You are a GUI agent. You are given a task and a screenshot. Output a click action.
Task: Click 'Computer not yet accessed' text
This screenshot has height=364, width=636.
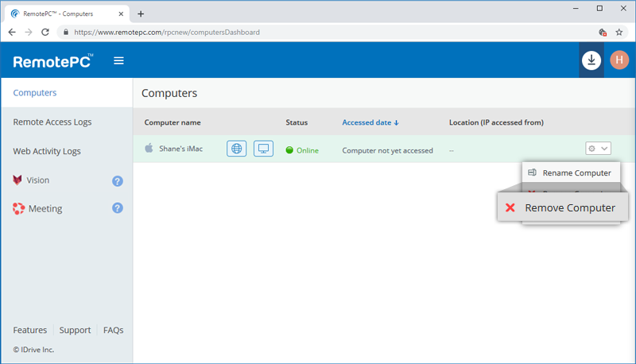point(387,150)
